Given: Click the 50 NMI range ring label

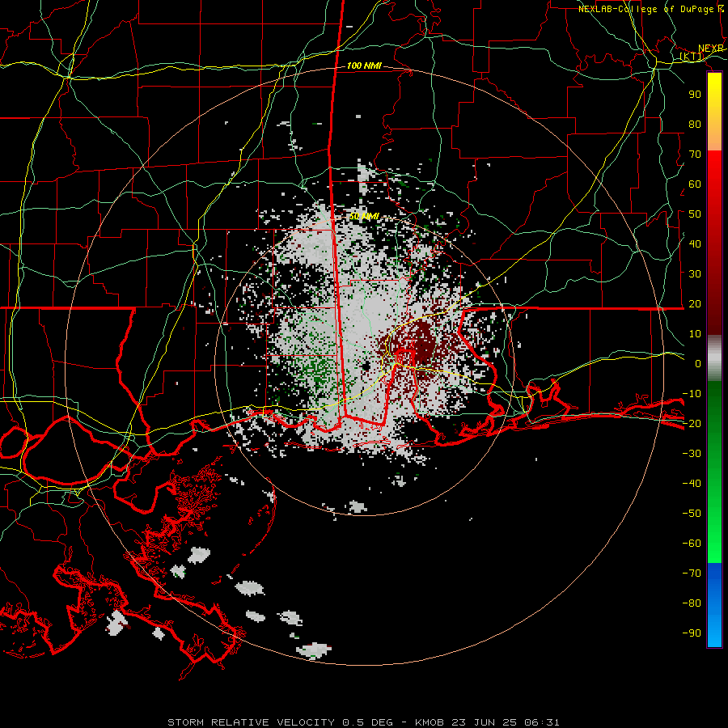Looking at the screenshot, I should click(x=364, y=216).
